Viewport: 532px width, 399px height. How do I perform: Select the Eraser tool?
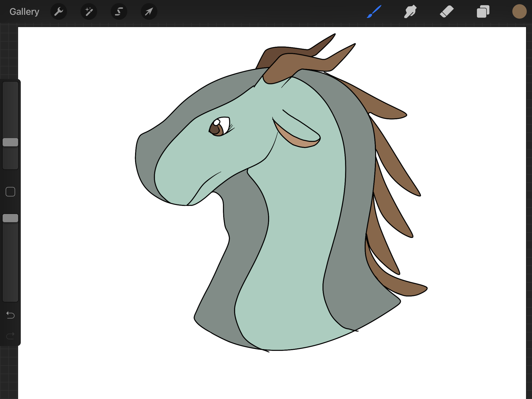tap(447, 12)
